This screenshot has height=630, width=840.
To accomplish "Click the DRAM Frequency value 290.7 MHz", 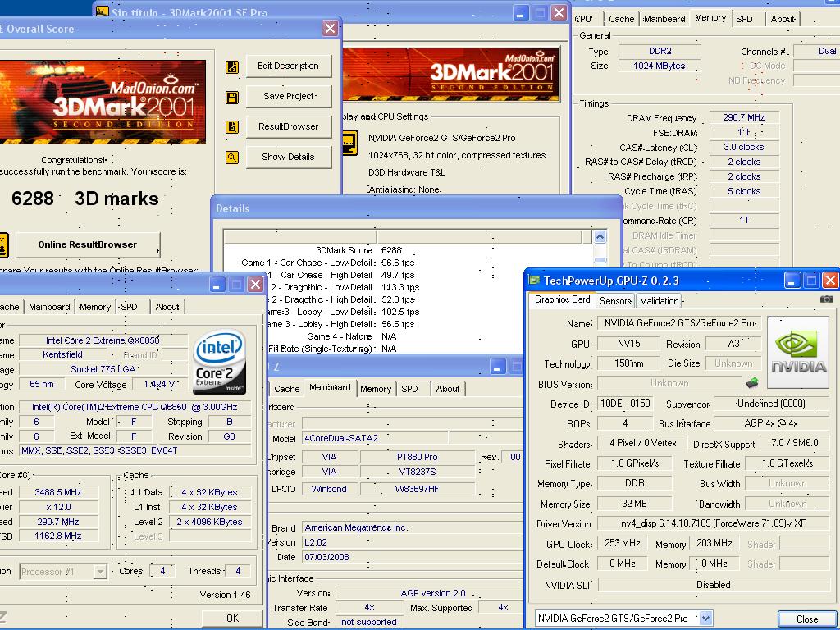I will click(x=743, y=117).
